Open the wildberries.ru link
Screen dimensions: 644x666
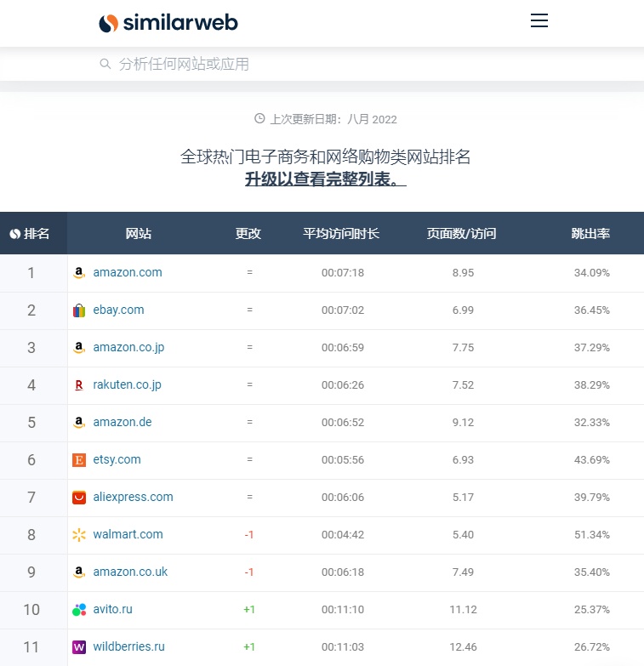click(128, 646)
